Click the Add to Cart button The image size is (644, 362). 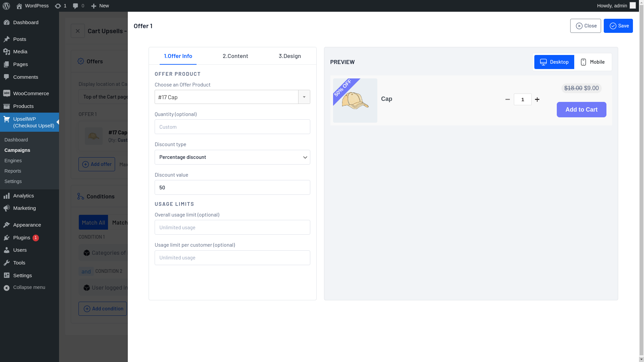pos(581,109)
